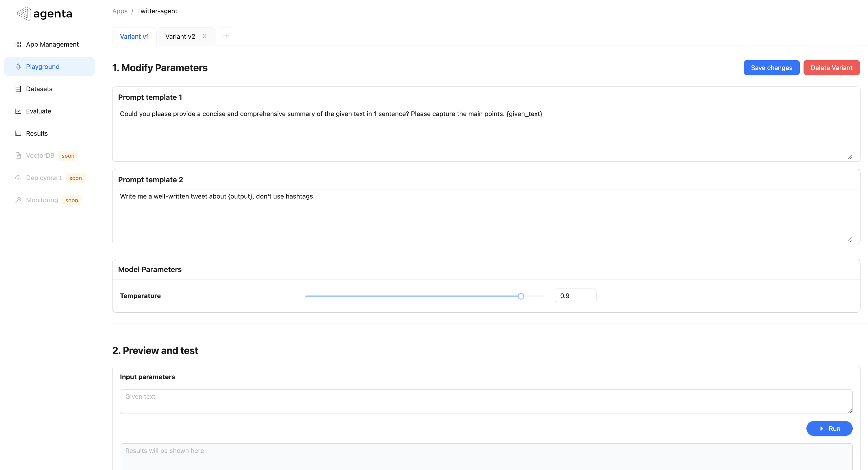Click the Temperature slider handle
This screenshot has height=470, width=868.
[x=521, y=296]
